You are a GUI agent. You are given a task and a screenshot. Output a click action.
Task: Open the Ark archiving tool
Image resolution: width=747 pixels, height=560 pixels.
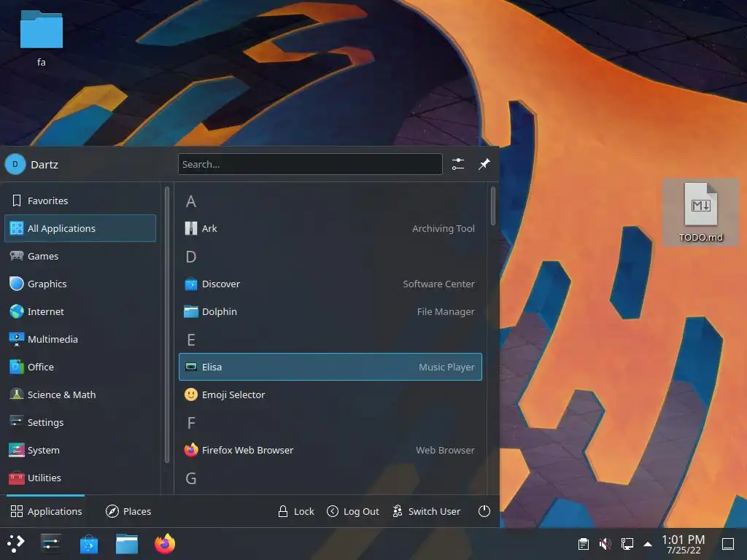(330, 228)
